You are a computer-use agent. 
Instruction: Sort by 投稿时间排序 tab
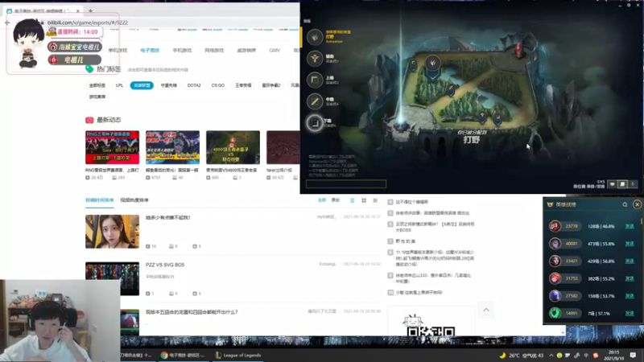tap(99, 200)
